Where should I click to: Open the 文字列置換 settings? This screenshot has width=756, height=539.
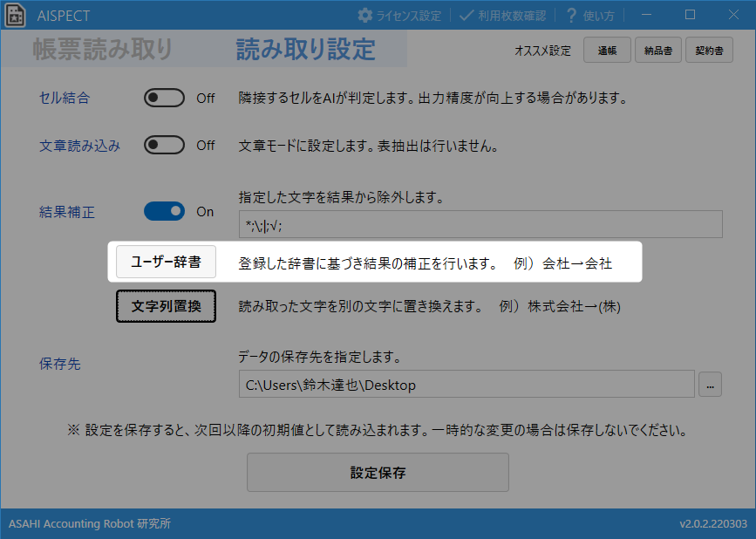166,306
